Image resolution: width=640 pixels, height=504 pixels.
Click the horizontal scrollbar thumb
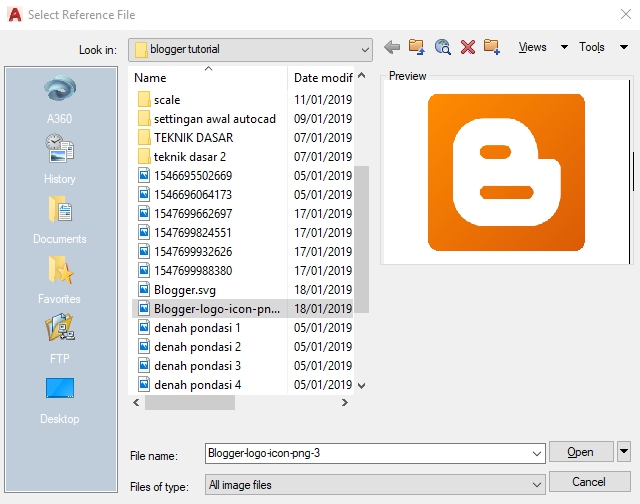(190, 402)
